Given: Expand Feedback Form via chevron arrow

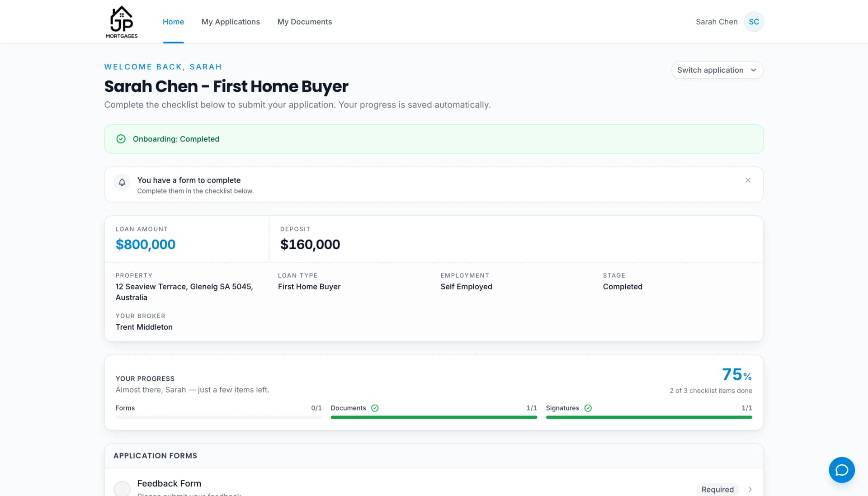Looking at the screenshot, I should [x=750, y=489].
